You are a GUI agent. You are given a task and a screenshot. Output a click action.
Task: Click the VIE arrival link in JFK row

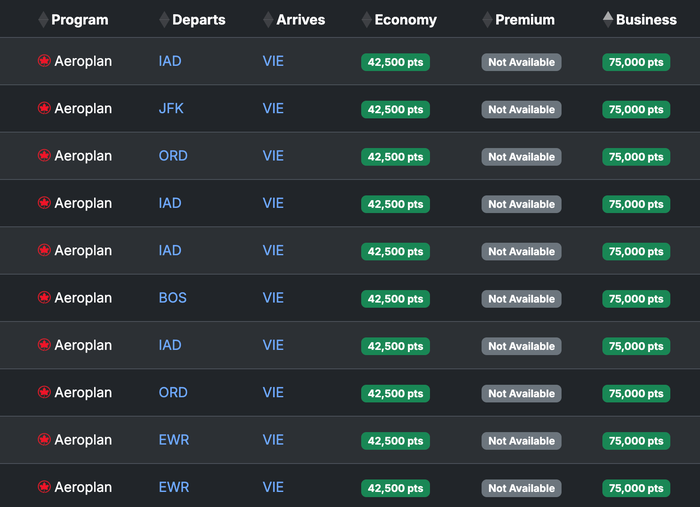click(273, 108)
